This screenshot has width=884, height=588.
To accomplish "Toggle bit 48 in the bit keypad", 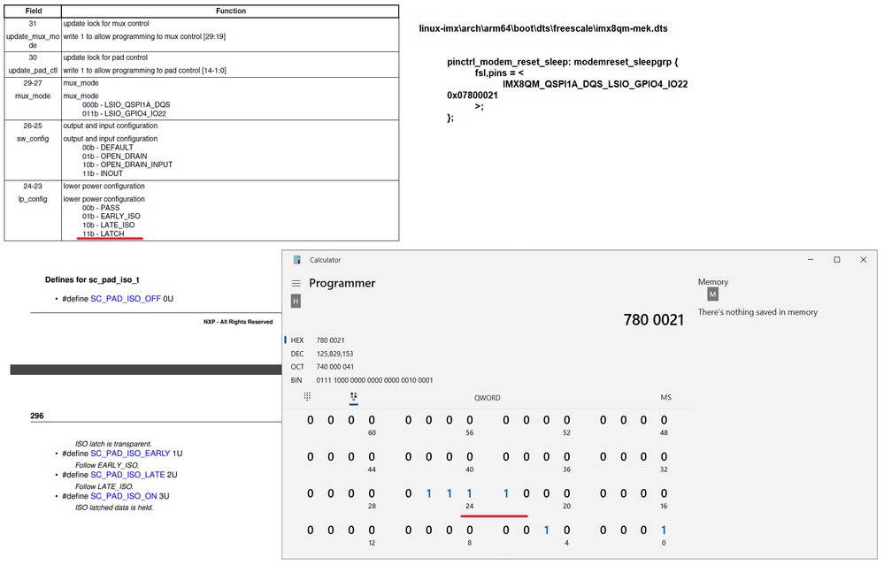I will click(664, 420).
